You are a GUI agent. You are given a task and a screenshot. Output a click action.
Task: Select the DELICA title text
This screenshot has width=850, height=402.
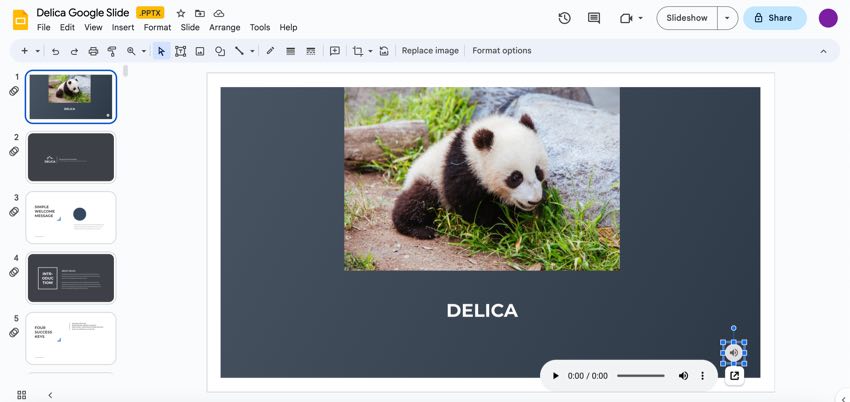coord(482,310)
